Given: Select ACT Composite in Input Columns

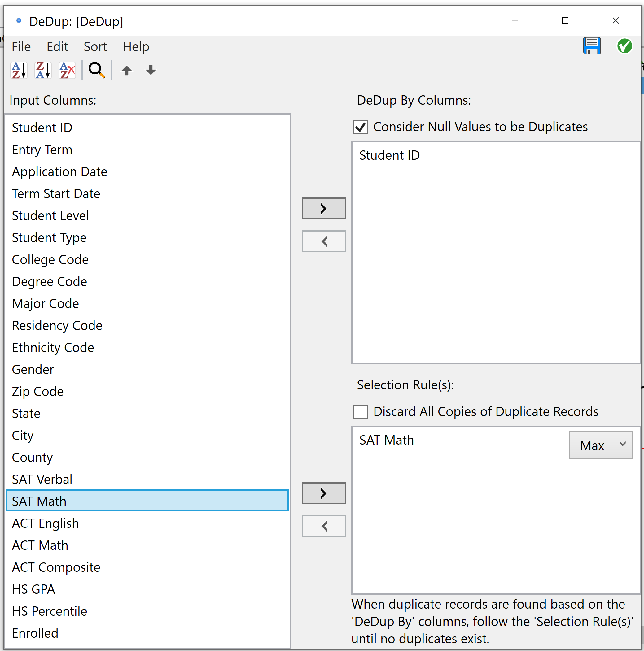Looking at the screenshot, I should [56, 567].
